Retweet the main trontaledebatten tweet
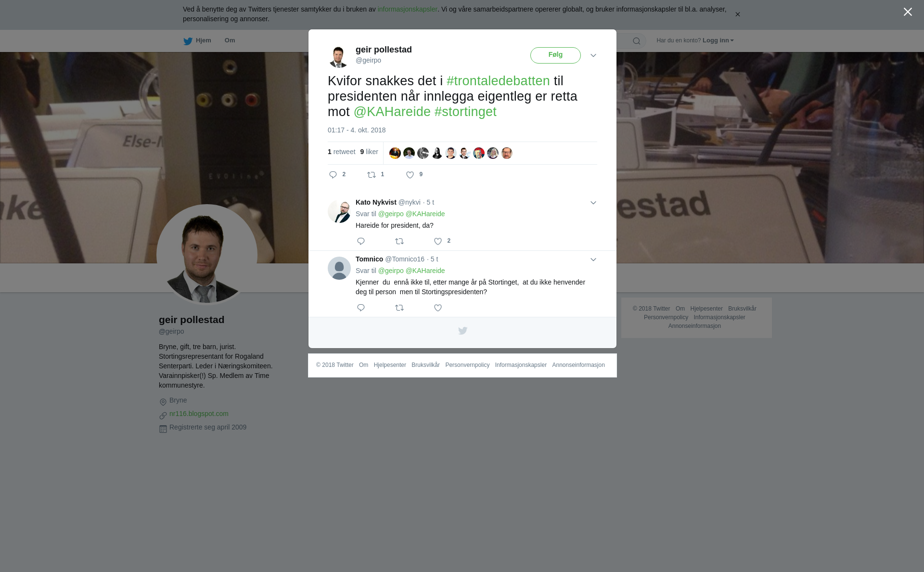 (x=372, y=175)
